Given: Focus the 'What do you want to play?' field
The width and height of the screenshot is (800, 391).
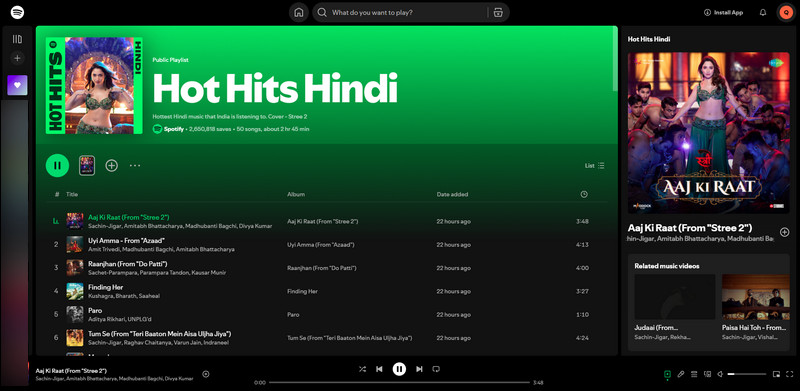Looking at the screenshot, I should click(x=408, y=13).
